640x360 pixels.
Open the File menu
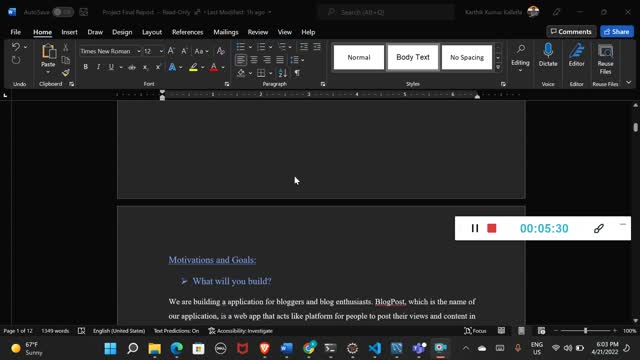click(x=16, y=32)
